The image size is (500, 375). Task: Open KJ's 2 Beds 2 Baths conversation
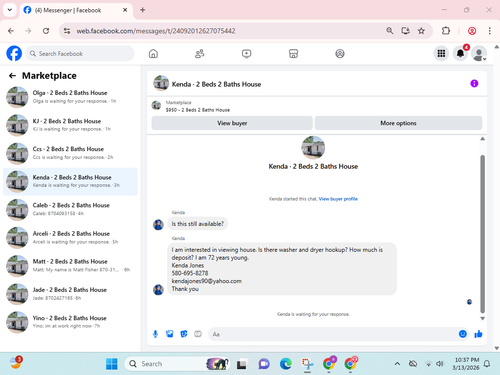(70, 125)
